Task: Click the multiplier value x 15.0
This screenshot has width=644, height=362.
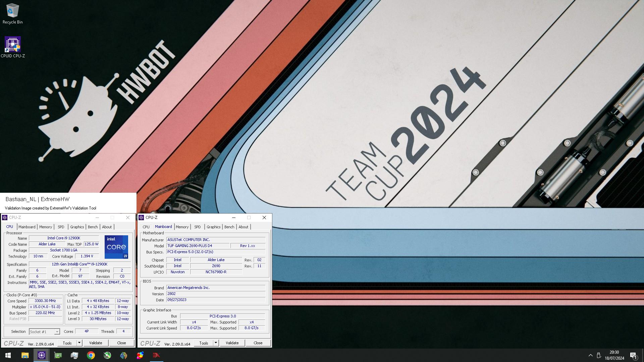Action: (45, 307)
